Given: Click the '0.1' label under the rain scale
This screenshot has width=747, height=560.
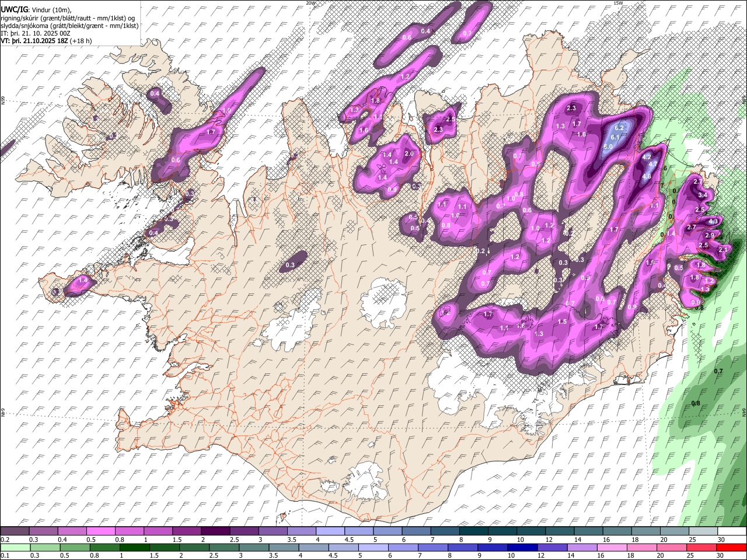Looking at the screenshot, I should click(x=5, y=555).
